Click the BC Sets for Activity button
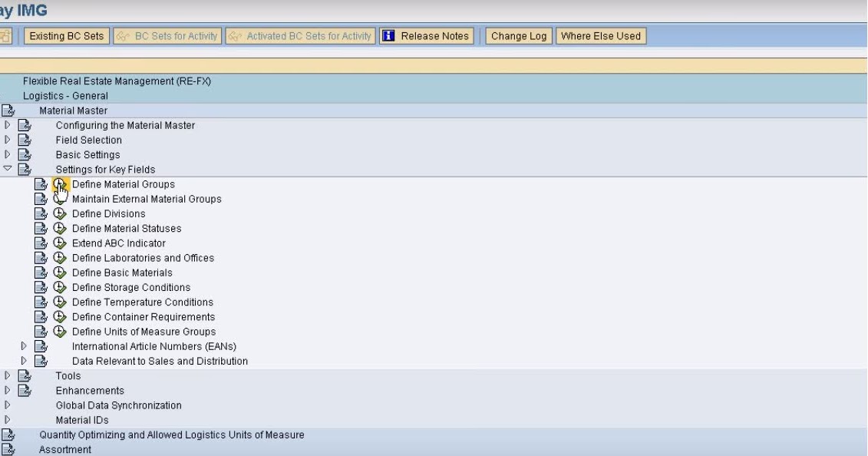 coord(167,35)
